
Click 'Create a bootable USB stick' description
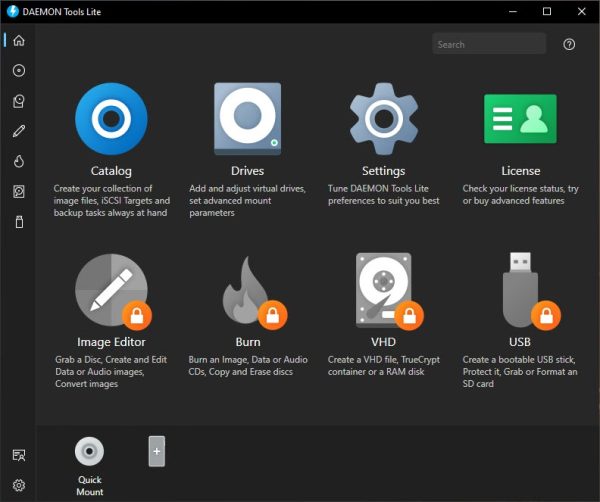[520, 372]
